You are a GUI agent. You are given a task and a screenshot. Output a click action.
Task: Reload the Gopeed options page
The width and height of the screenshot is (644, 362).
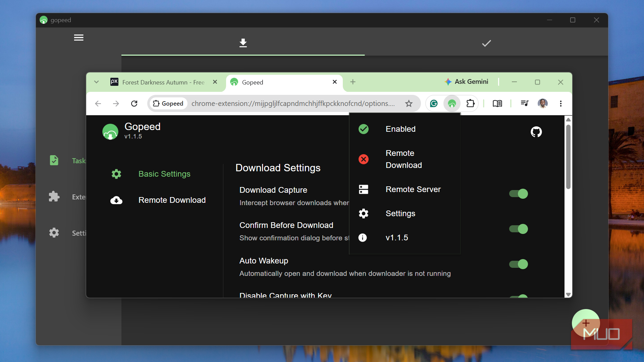point(134,104)
